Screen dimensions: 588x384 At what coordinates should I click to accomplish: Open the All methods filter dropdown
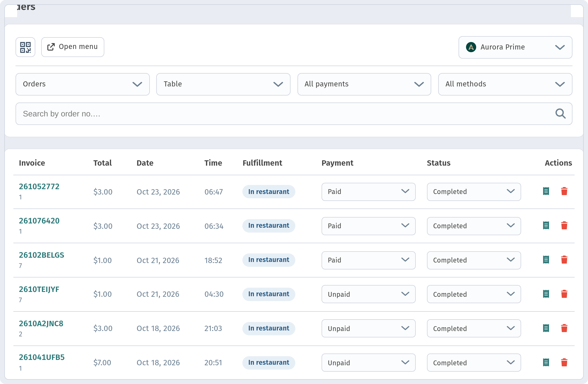505,84
